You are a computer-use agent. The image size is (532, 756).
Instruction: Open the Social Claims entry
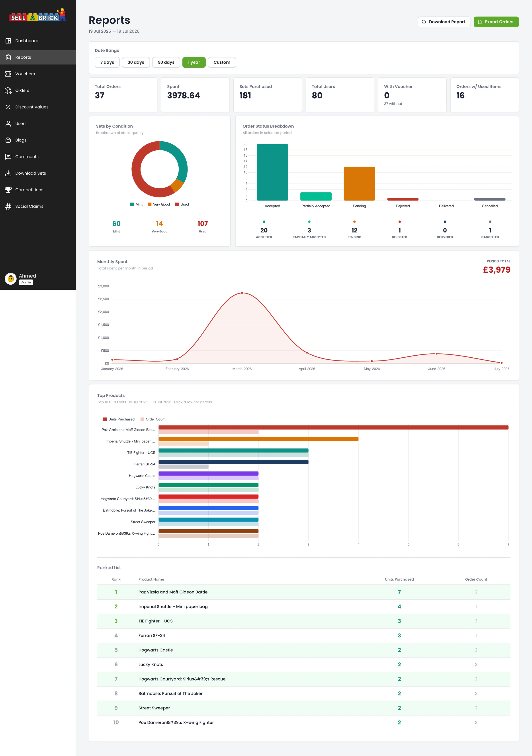pos(38,206)
